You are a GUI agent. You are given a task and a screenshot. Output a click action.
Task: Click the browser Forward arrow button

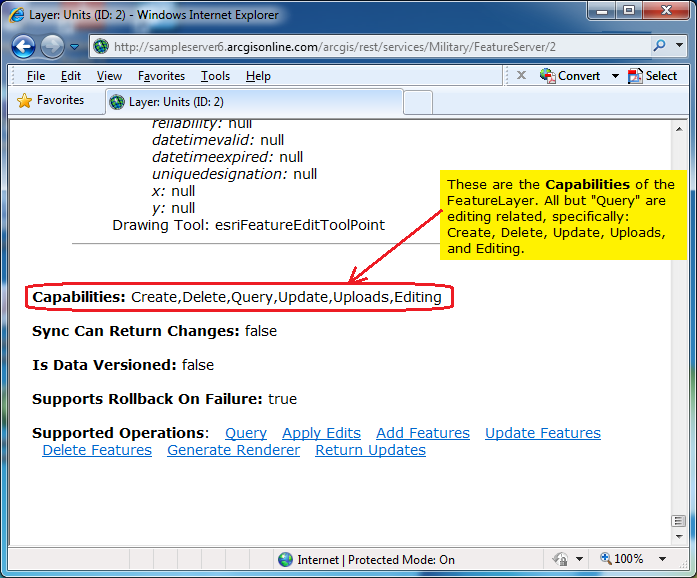coord(52,47)
